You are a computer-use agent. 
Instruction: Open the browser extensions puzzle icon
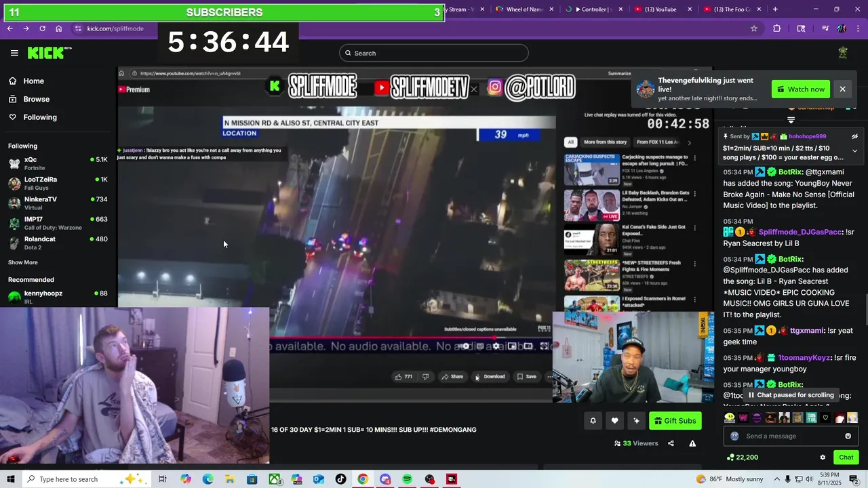777,28
